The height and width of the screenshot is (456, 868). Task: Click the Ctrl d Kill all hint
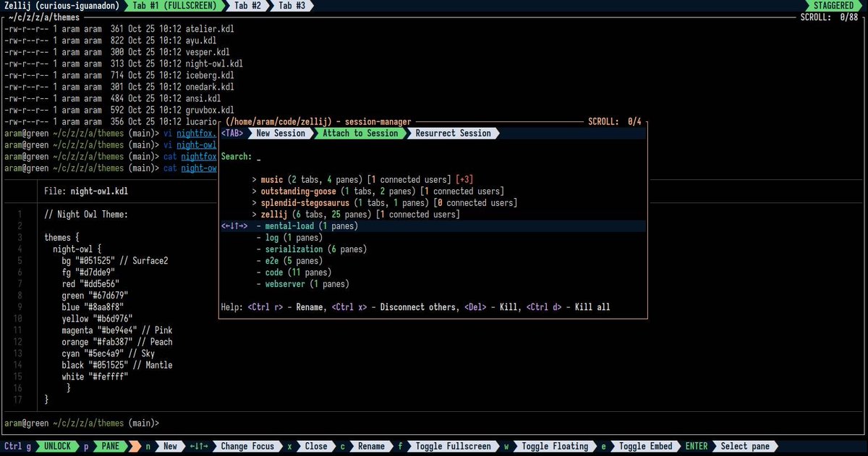568,307
